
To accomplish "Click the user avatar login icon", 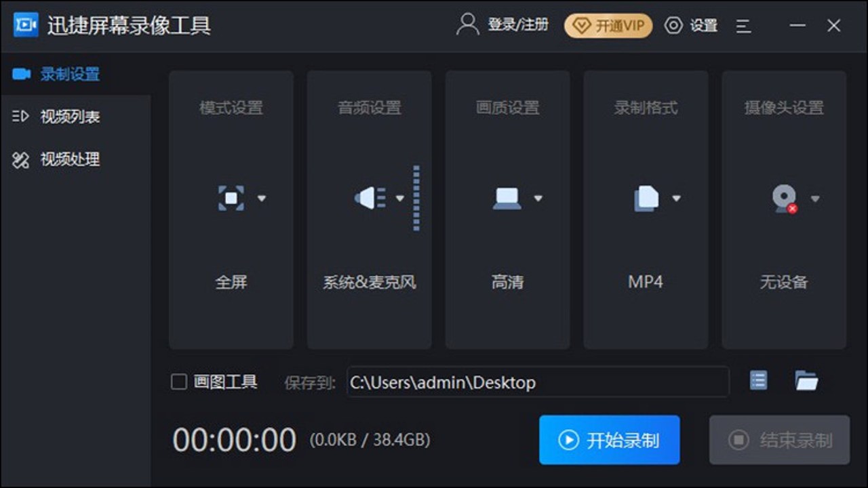I will click(x=467, y=24).
